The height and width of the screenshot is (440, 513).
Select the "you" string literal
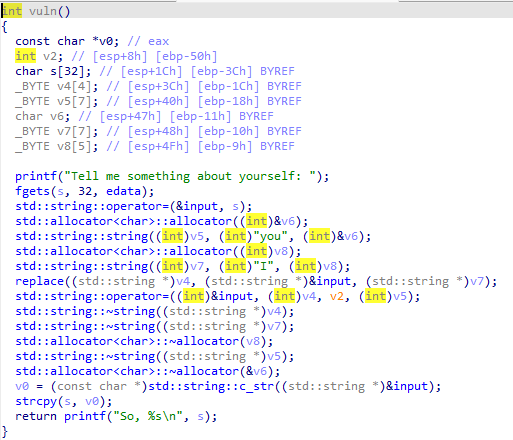(271, 236)
